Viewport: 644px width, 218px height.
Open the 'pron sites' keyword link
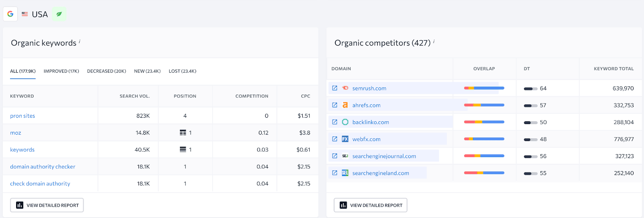pos(23,116)
